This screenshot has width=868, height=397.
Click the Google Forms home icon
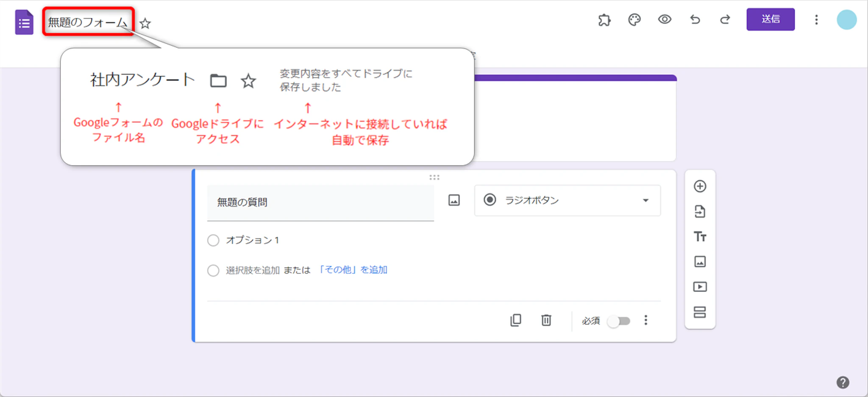[x=24, y=22]
